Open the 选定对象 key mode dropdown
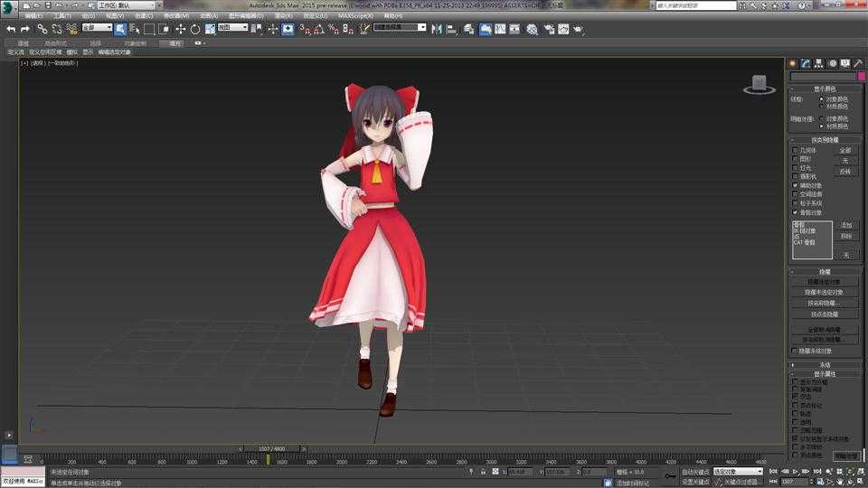This screenshot has height=488, width=868. pos(738,472)
